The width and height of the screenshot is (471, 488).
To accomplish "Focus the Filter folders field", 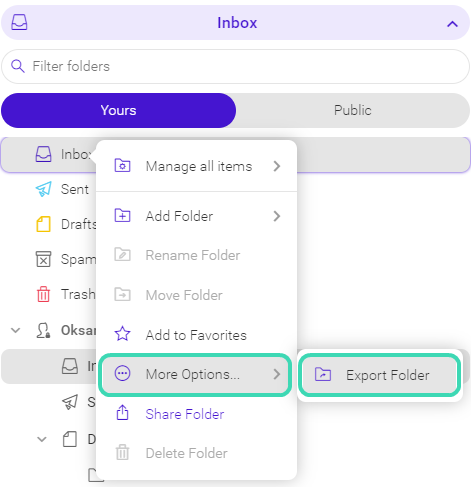I will coord(235,66).
